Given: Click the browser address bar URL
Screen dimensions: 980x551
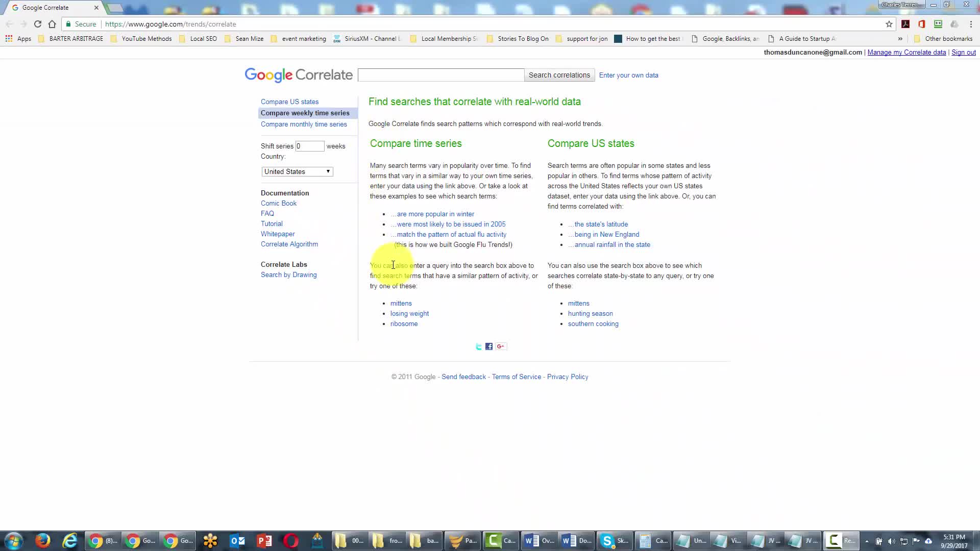Looking at the screenshot, I should pos(170,24).
